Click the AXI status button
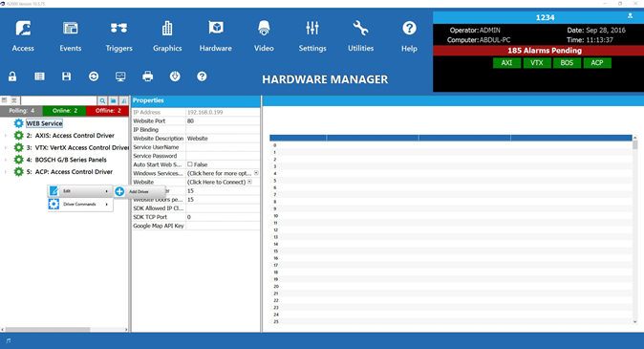The width and height of the screenshot is (644, 349). [x=506, y=63]
